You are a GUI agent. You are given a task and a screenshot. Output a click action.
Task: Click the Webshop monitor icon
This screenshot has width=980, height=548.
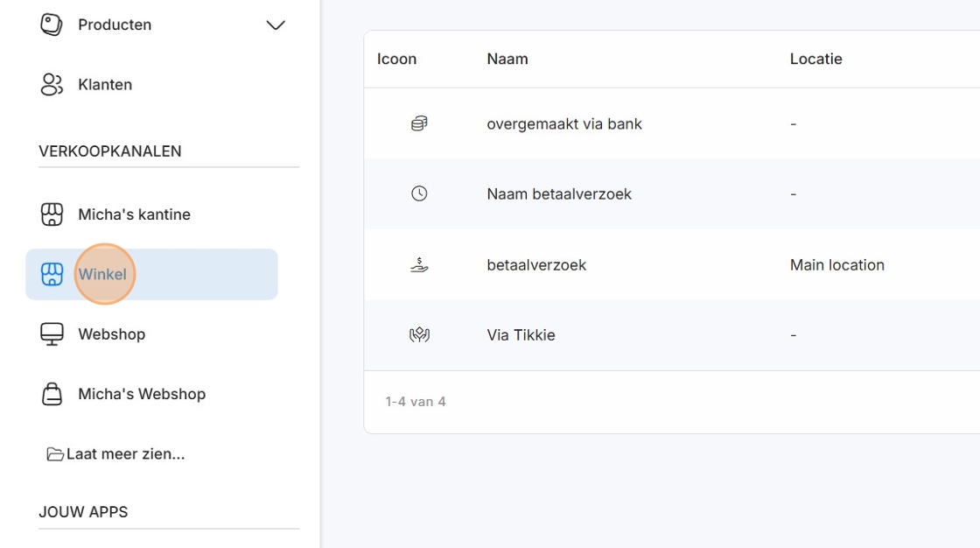pos(52,334)
